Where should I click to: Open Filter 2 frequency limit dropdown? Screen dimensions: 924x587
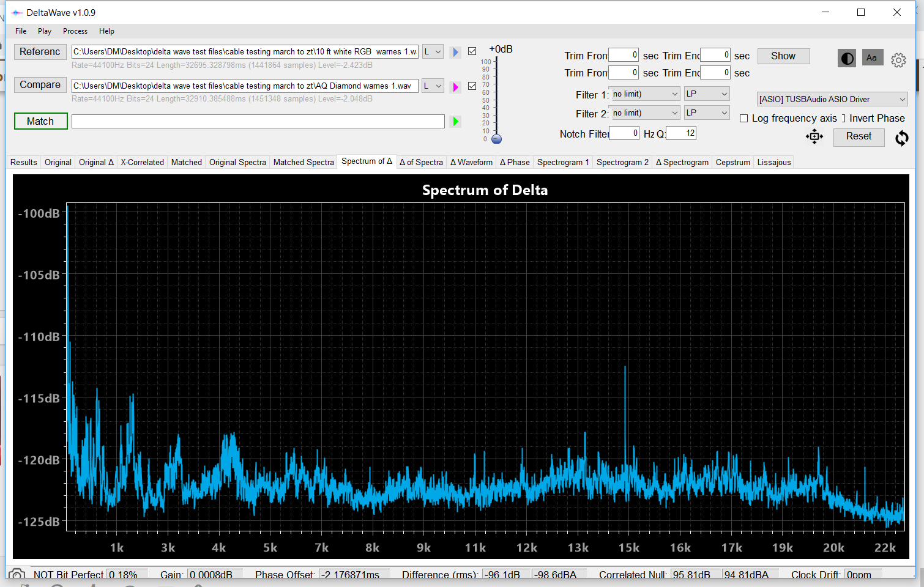[x=645, y=113]
